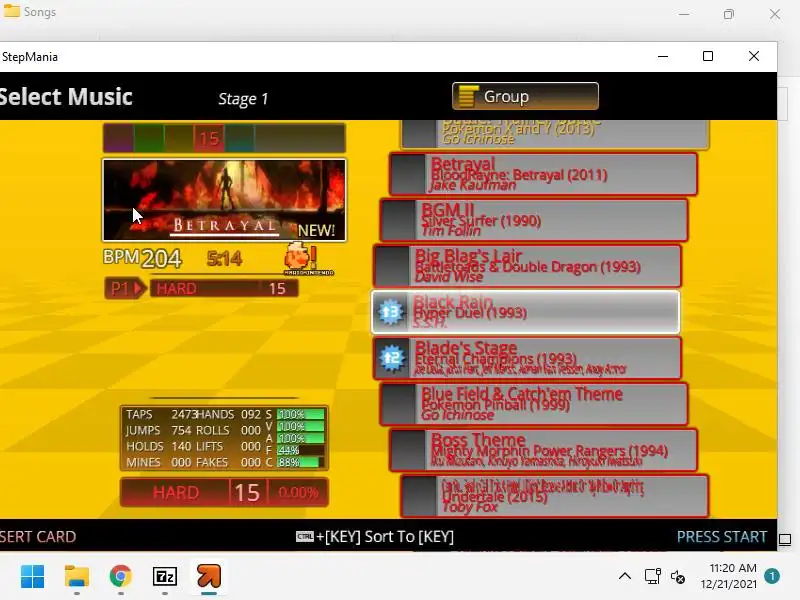
Task: Open 7-Zip from the taskbar
Action: (165, 577)
